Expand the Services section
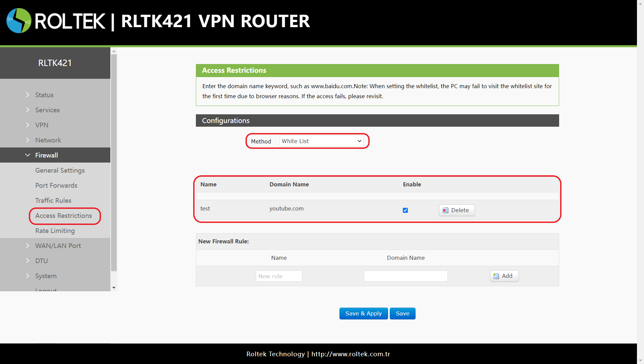Image resolution: width=644 pixels, height=364 pixels. click(x=47, y=110)
